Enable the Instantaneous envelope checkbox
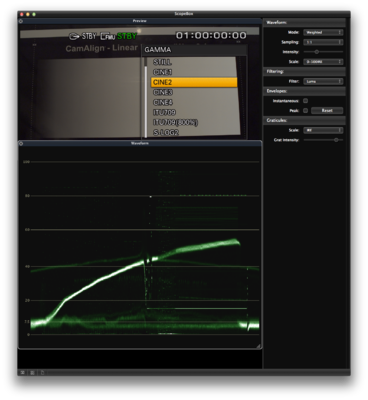Screen dimensions: 368x400 tap(305, 101)
